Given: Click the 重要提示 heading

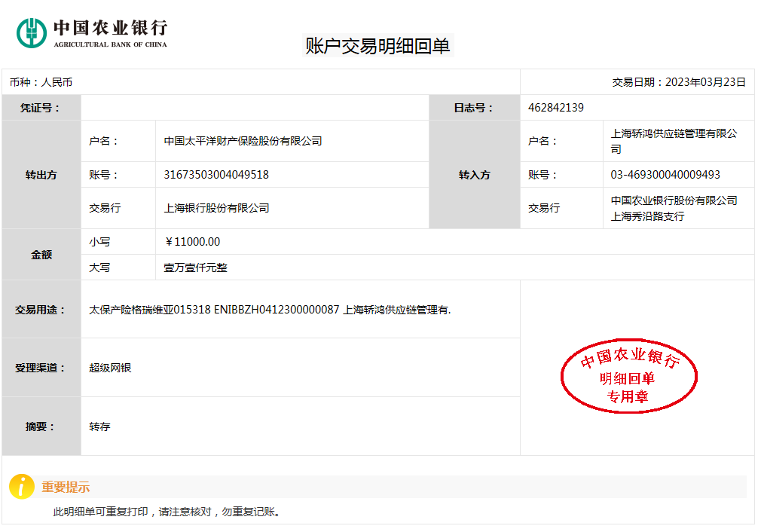Looking at the screenshot, I should [x=66, y=488].
